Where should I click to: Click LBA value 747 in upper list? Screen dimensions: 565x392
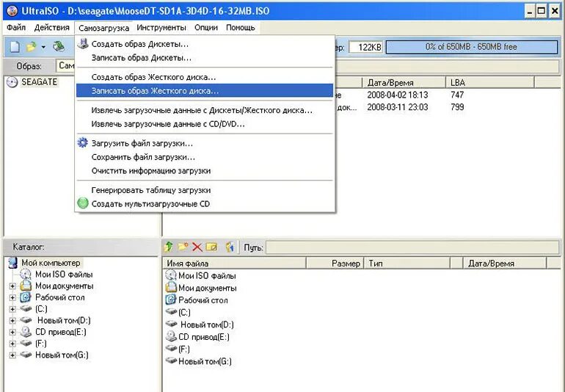(457, 95)
